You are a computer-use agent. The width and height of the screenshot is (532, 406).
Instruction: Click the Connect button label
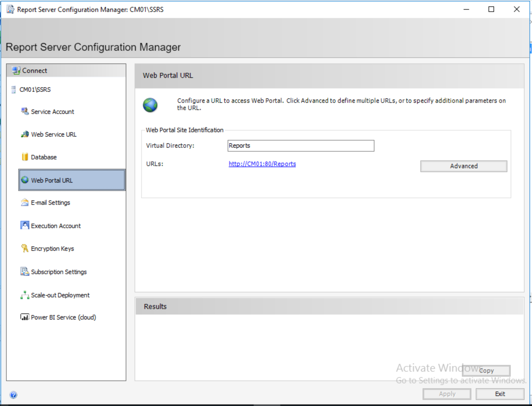[35, 71]
